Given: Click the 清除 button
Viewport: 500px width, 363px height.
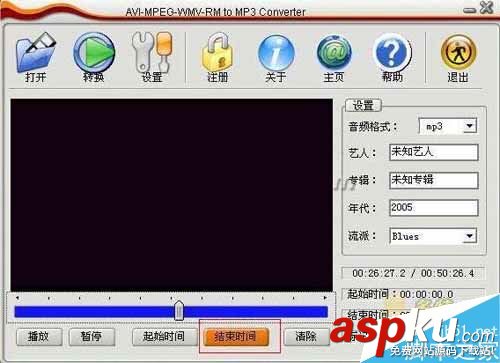Looking at the screenshot, I should tap(306, 337).
